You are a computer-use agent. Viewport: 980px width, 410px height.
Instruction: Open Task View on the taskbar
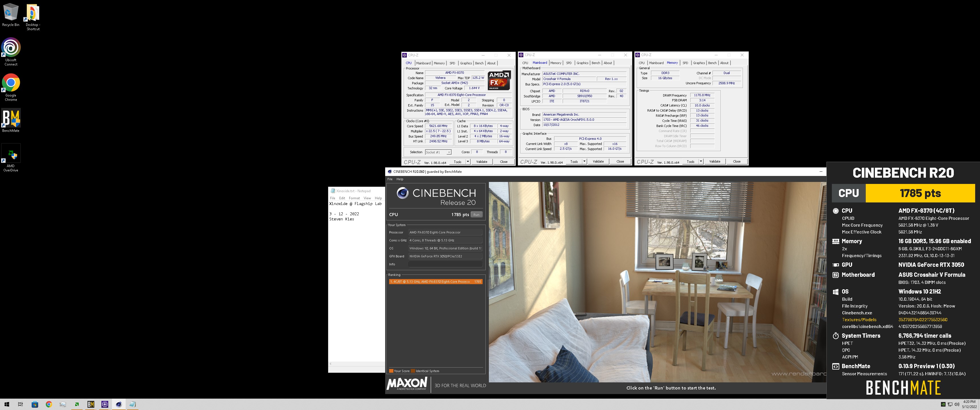(21, 404)
